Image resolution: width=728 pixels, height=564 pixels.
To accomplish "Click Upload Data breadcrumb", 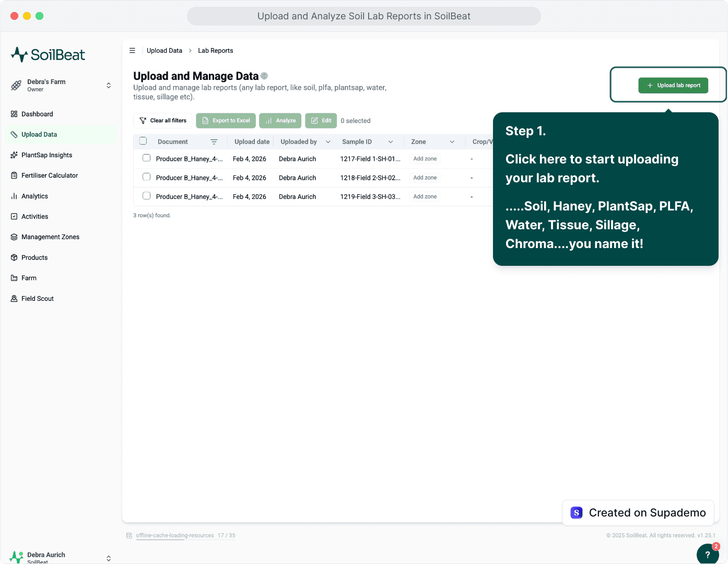I will pos(165,51).
